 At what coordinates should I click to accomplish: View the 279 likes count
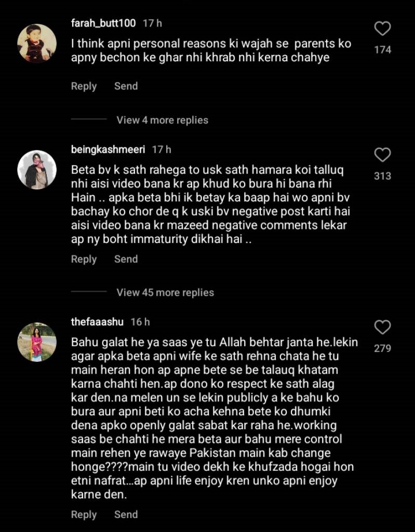coord(383,348)
